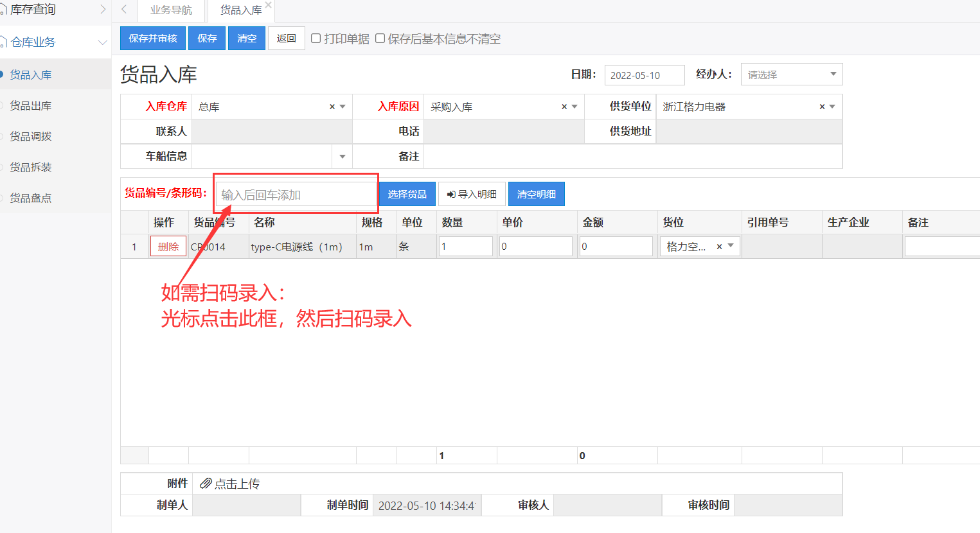Click the 清空 button
Image resolution: width=980 pixels, height=533 pixels.
coord(247,39)
